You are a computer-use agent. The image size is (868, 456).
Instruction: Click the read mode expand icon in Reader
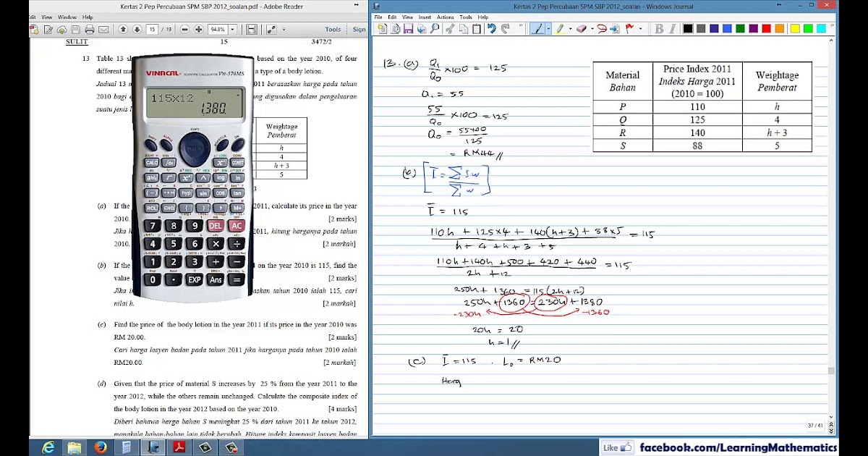point(271,30)
